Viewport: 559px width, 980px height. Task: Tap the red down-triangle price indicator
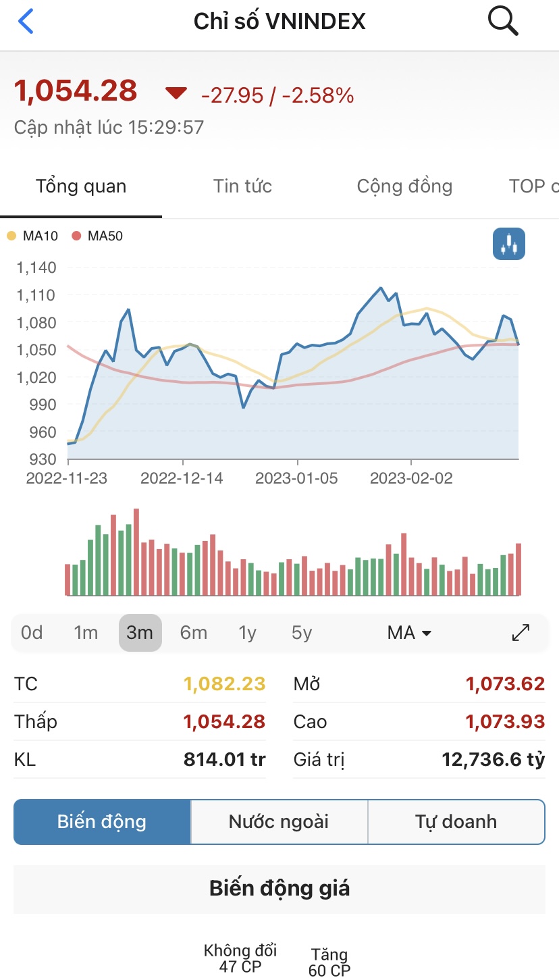[176, 94]
